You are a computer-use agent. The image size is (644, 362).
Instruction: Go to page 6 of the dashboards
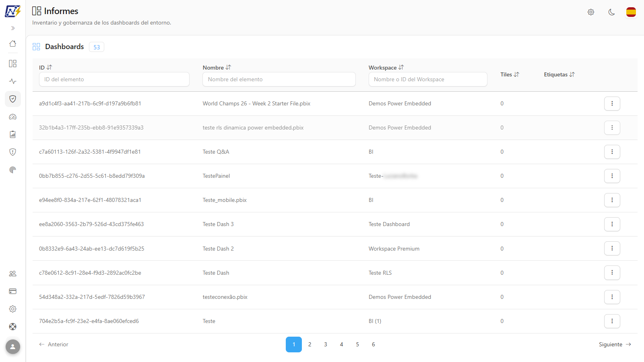coord(374,344)
